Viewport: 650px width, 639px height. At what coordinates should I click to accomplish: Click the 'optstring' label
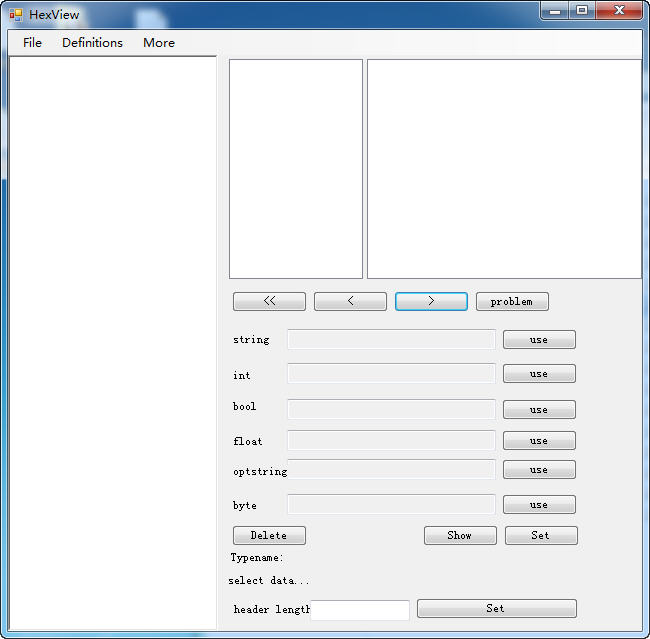click(260, 471)
